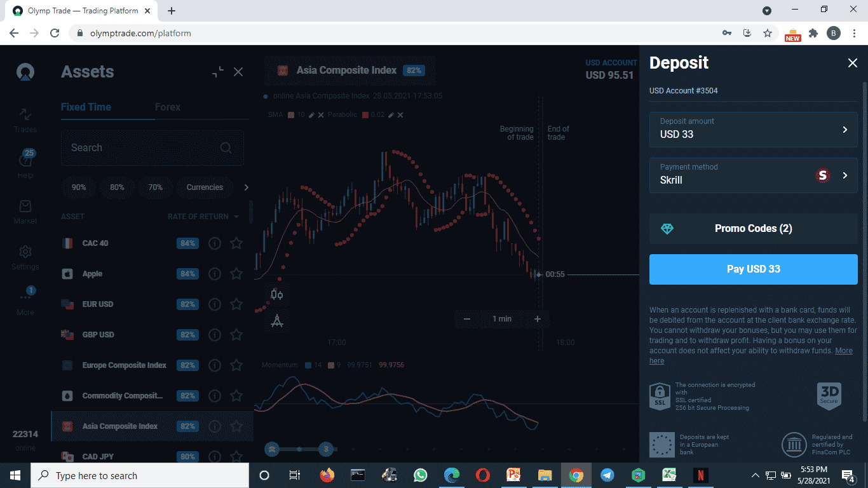Close the Assets panel
Viewport: 868px width, 488px height.
tap(238, 72)
